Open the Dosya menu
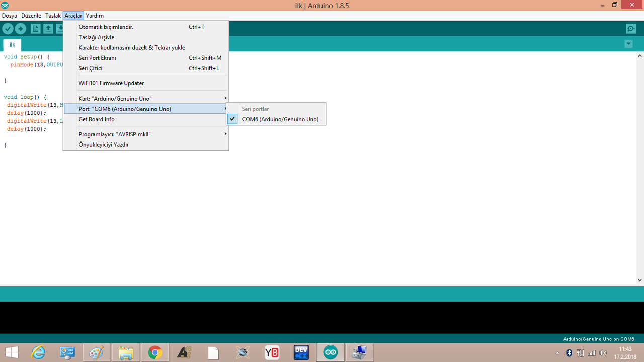The height and width of the screenshot is (362, 644). pyautogui.click(x=10, y=16)
